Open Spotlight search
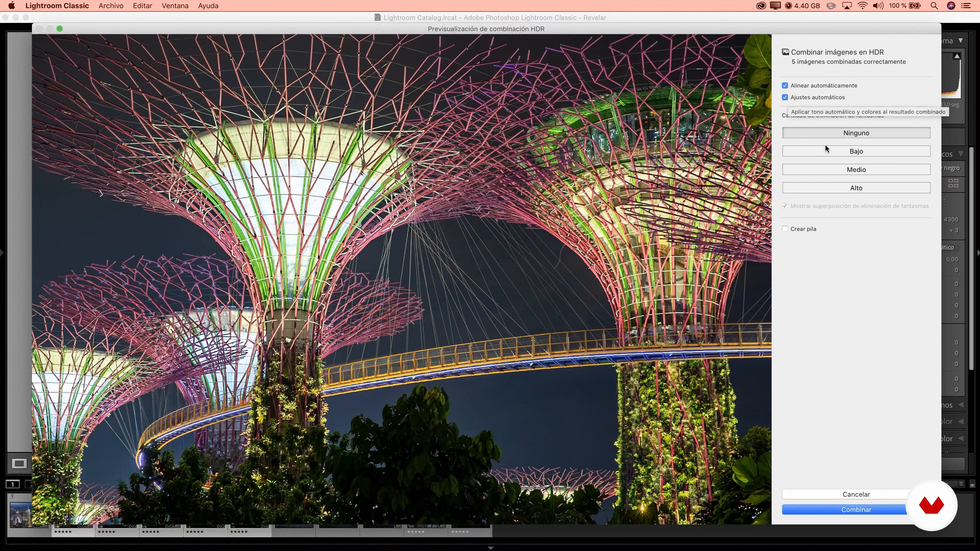 (x=934, y=6)
